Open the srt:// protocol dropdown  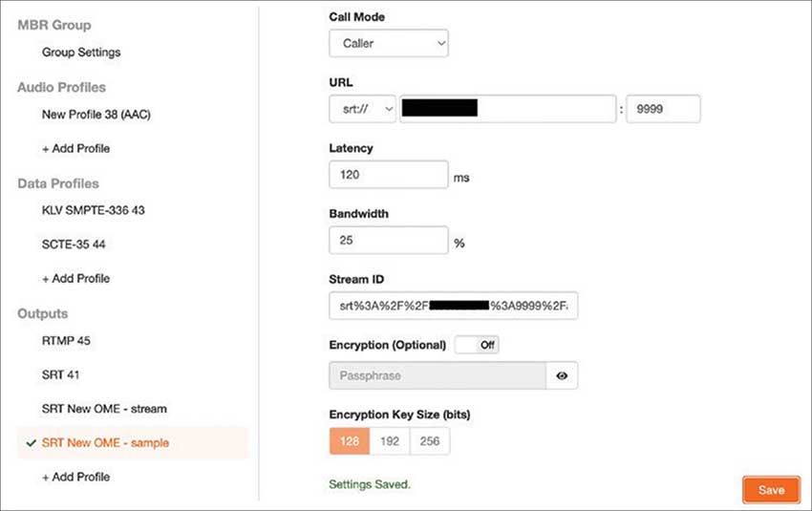pyautogui.click(x=362, y=109)
